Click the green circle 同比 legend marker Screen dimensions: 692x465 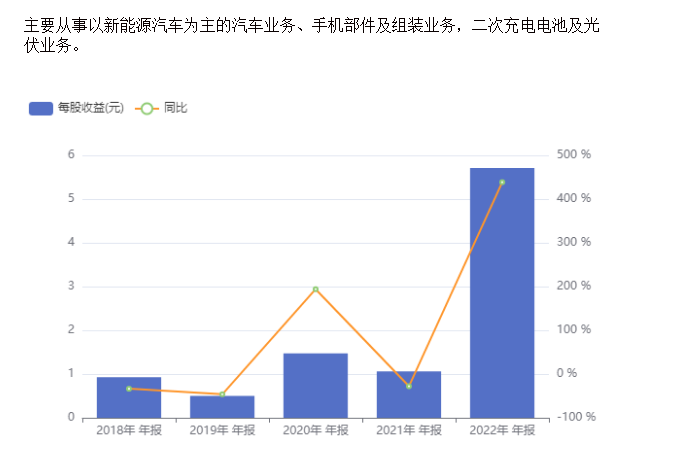click(147, 109)
